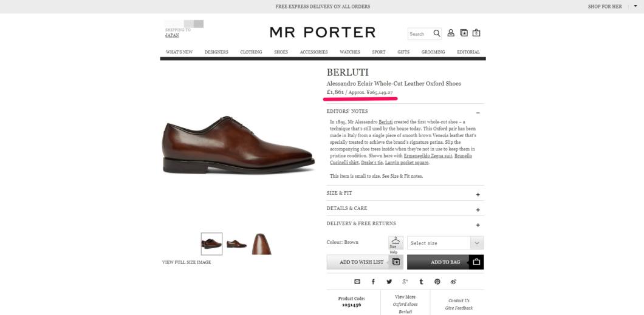The image size is (644, 315).
Task: Open the wish list header icon
Action: (464, 33)
